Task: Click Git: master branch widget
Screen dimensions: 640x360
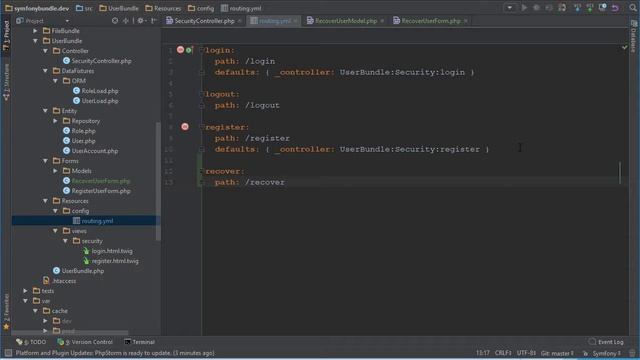Action: click(558, 353)
